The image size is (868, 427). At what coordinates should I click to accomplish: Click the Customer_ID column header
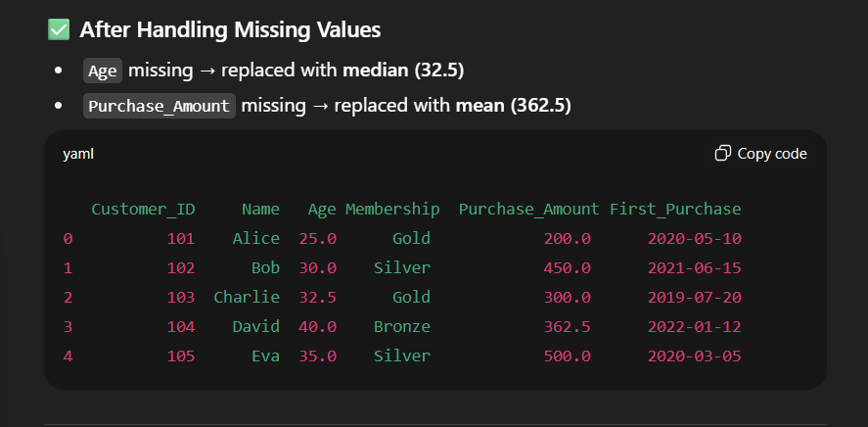143,209
